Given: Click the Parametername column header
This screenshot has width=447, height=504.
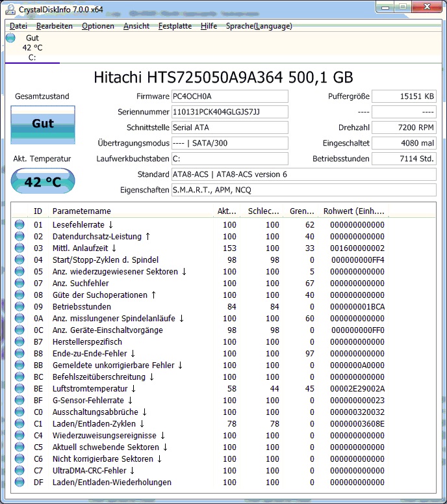Looking at the screenshot, I should (131, 211).
